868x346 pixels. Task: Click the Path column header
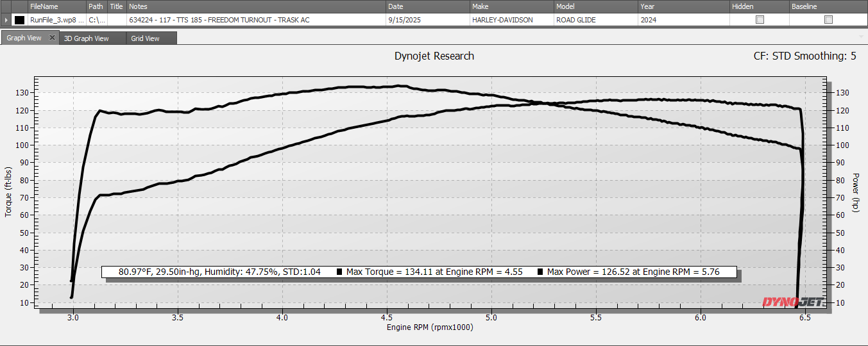pos(97,6)
